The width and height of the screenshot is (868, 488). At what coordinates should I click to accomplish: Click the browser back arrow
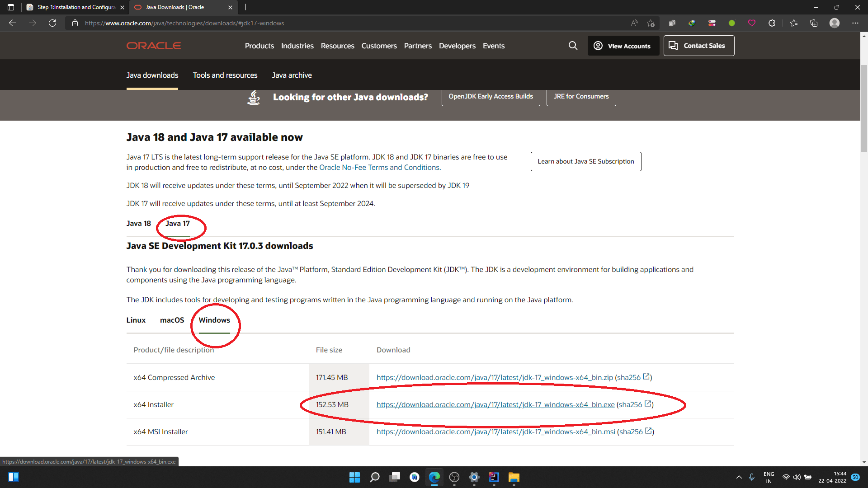[13, 23]
